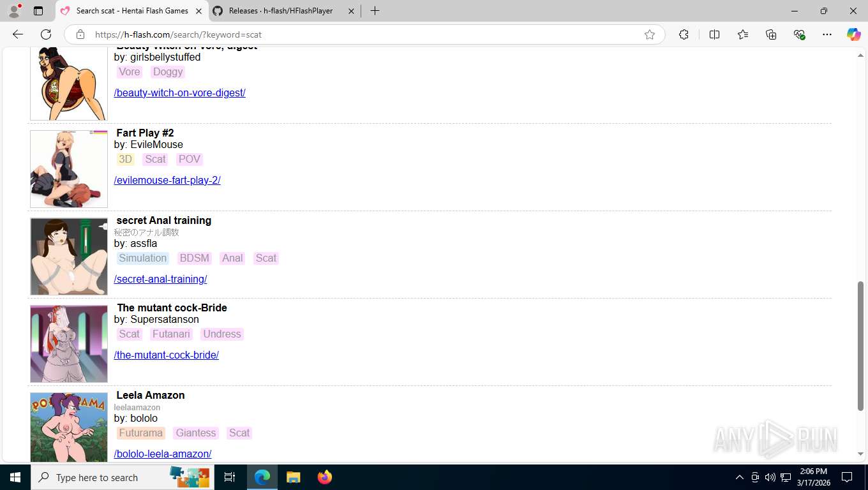Open the tab actions menu icon
Image resolution: width=868 pixels, height=490 pixels.
point(38,11)
